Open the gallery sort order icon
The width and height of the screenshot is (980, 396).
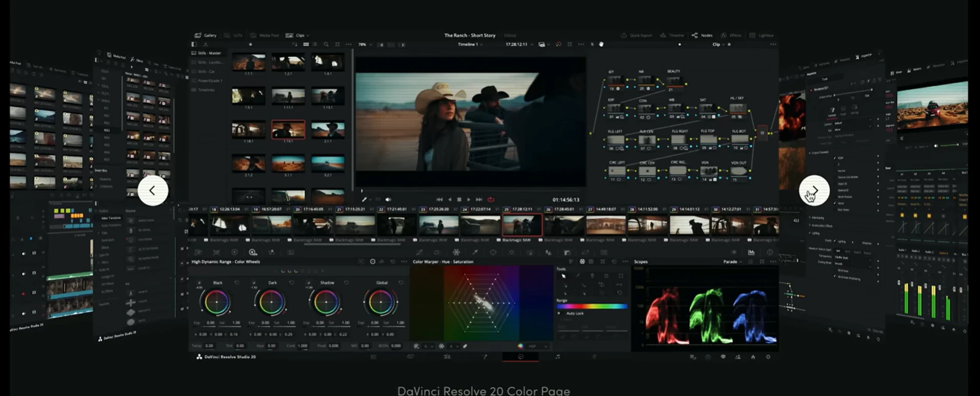[295, 45]
